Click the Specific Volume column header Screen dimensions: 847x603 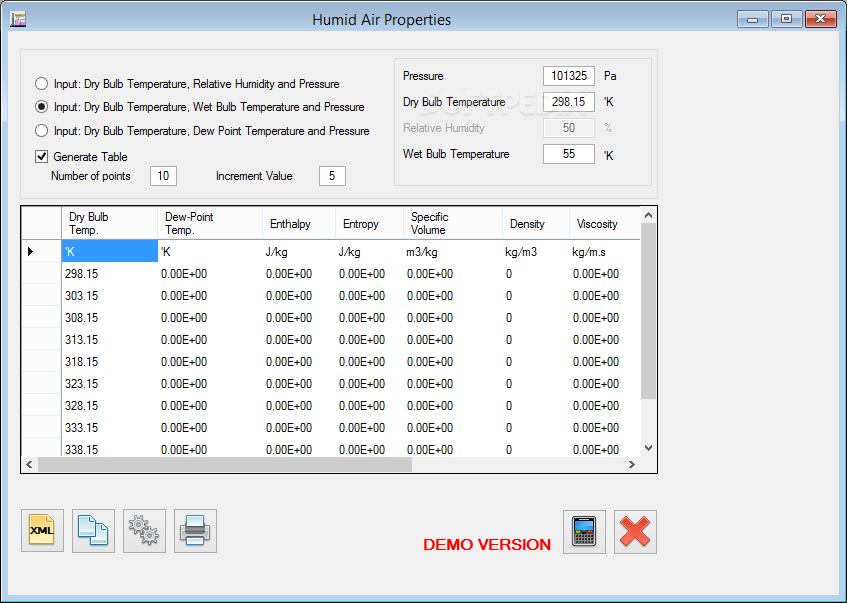click(453, 223)
